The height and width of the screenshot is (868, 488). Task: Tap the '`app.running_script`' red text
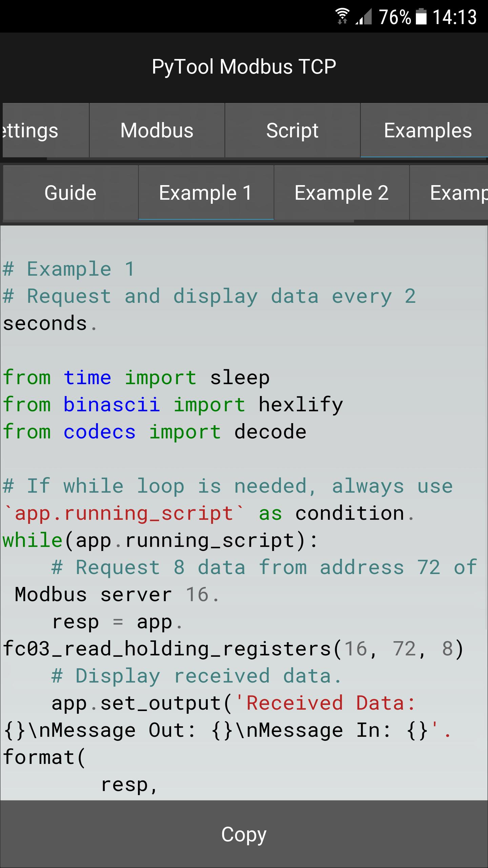124,513
